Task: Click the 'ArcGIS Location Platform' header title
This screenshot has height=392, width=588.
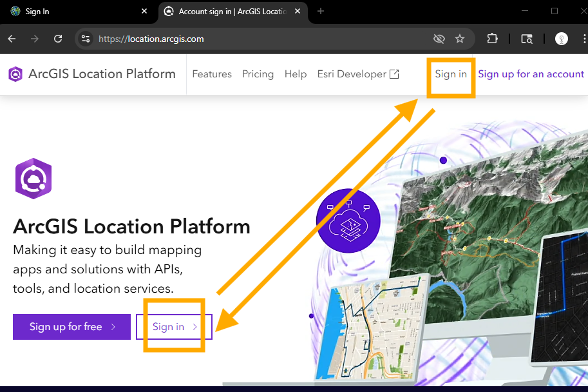Action: [x=102, y=74]
